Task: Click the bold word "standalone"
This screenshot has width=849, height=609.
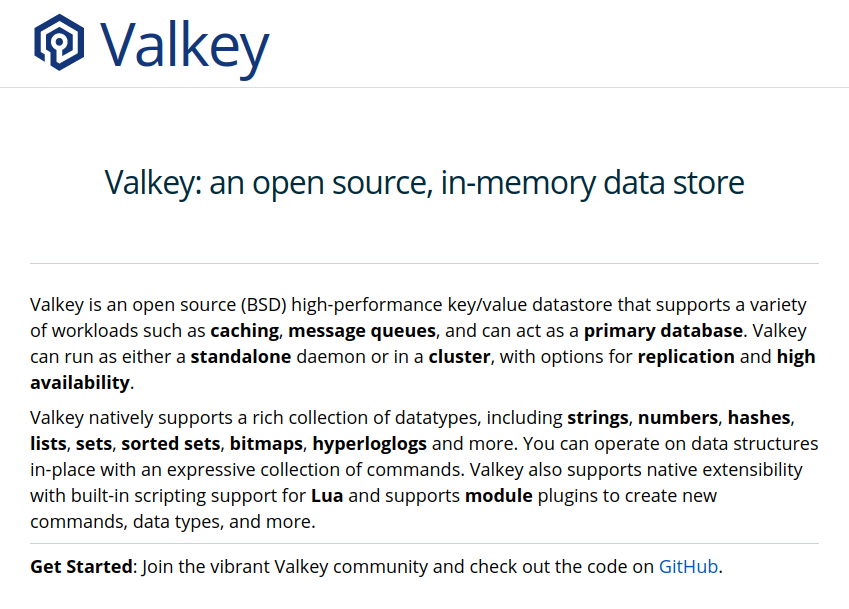Action: click(241, 356)
